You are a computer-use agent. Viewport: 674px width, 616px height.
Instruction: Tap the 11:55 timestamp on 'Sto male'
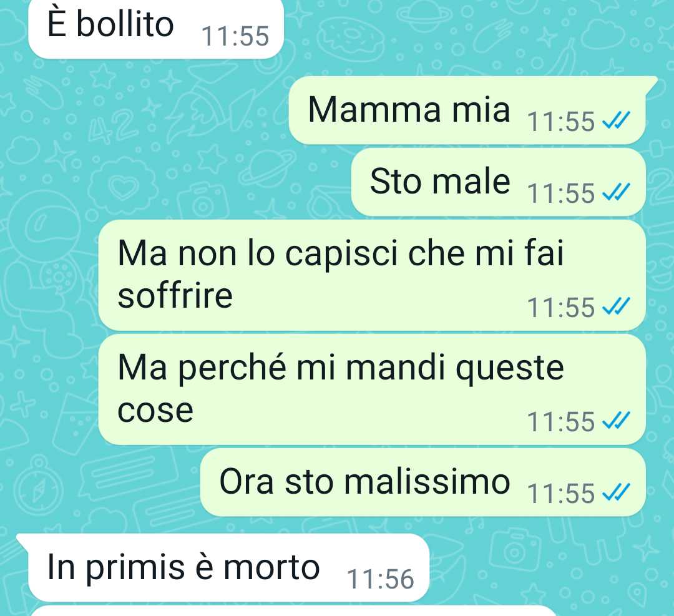click(561, 193)
